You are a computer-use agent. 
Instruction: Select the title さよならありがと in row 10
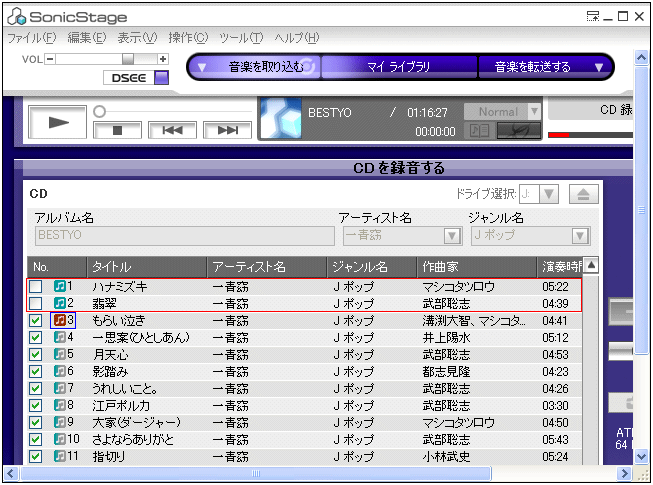click(133, 439)
